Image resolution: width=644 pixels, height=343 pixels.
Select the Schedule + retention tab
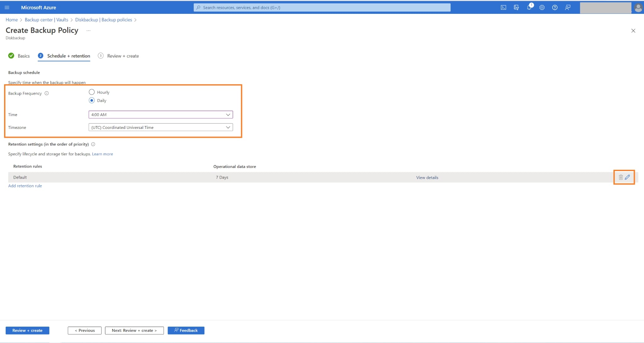(x=64, y=56)
